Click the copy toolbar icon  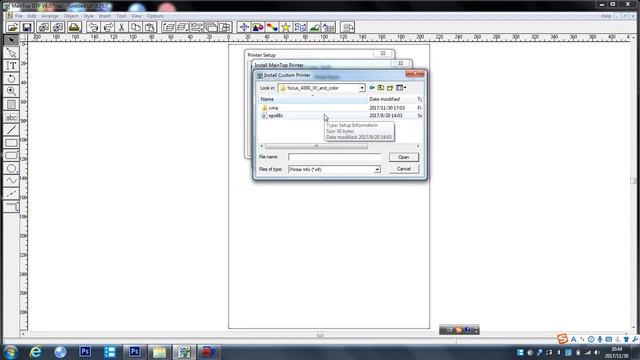point(136,27)
